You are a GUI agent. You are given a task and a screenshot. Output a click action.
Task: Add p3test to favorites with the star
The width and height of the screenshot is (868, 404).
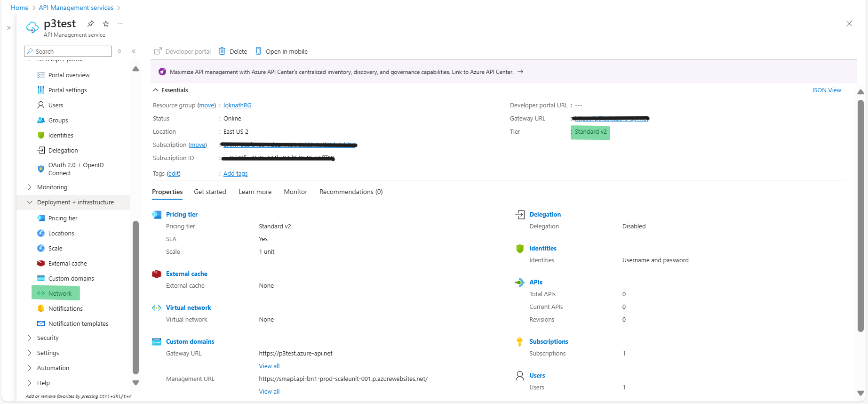pyautogui.click(x=106, y=24)
